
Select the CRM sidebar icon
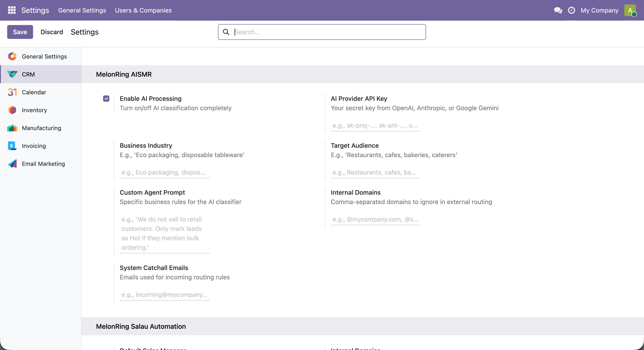[12, 74]
